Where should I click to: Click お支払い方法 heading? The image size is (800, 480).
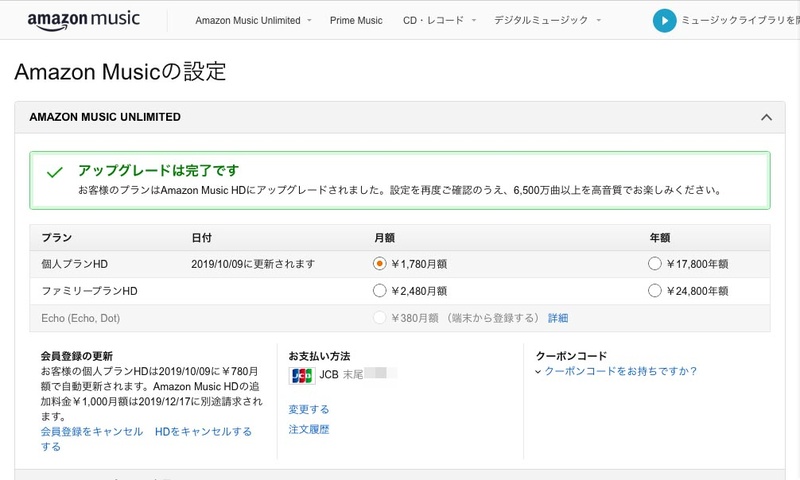point(319,356)
